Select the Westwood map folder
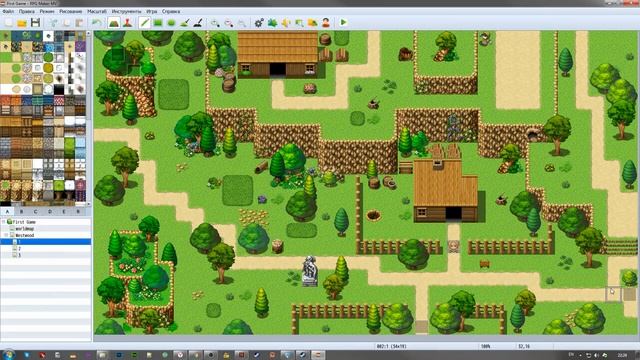Screen dimensions: 640x360 pos(24,236)
